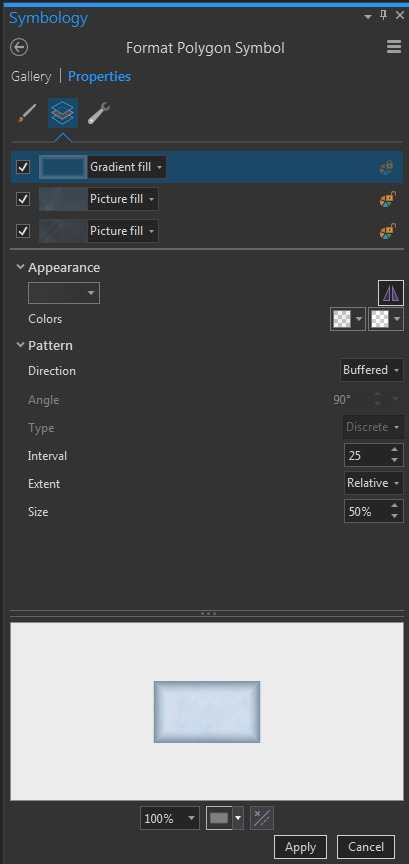Image resolution: width=409 pixels, height=864 pixels.
Task: Open the first Colors swatch picker
Action: pyautogui.click(x=348, y=318)
